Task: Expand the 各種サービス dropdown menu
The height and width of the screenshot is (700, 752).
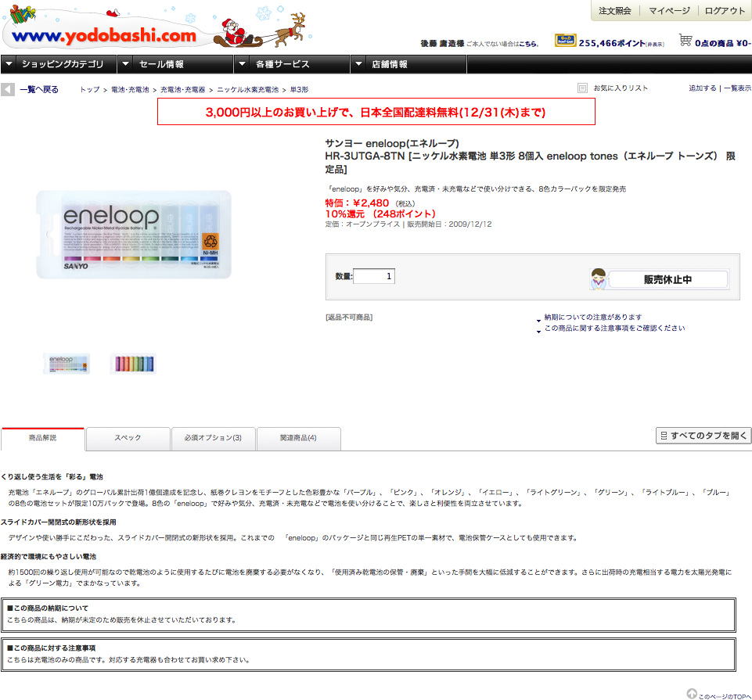Action: pyautogui.click(x=292, y=64)
